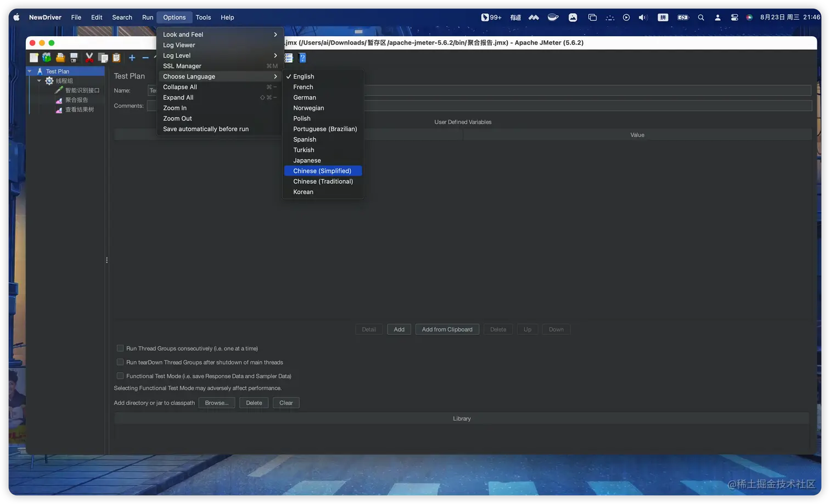Click the coffee cup menu bar icon
This screenshot has width=830, height=504.
pyautogui.click(x=553, y=17)
